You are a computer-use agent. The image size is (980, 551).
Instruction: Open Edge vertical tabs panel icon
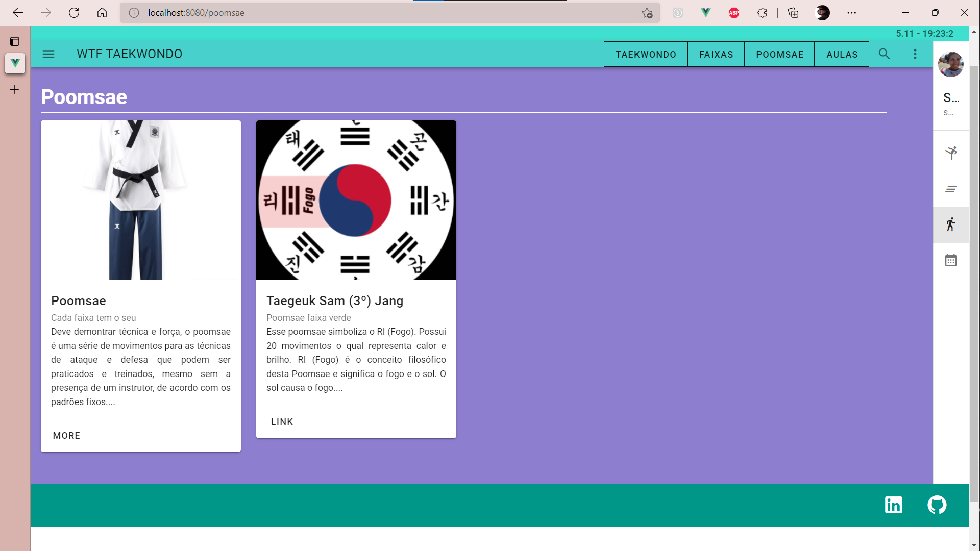tap(15, 41)
